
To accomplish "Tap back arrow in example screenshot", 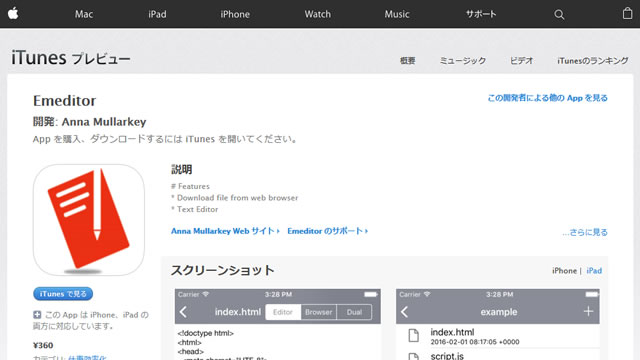I will tap(404, 312).
